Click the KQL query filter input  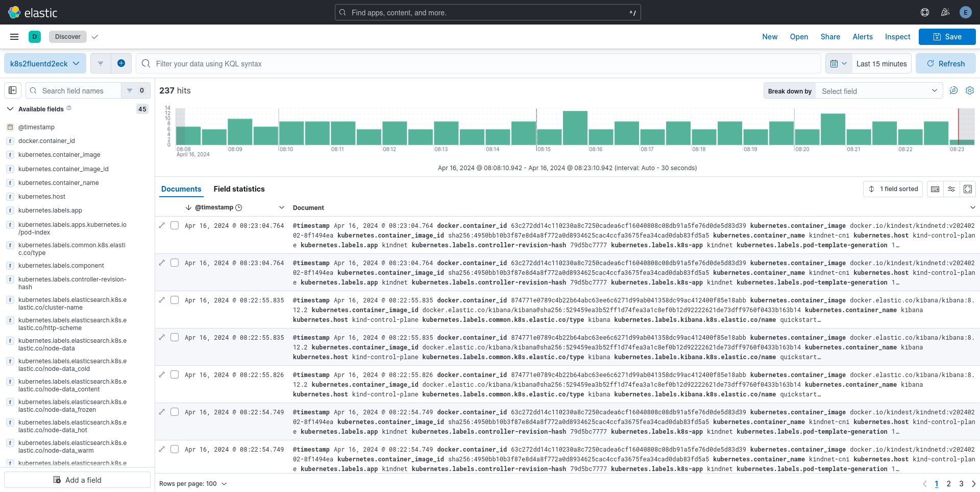point(478,63)
